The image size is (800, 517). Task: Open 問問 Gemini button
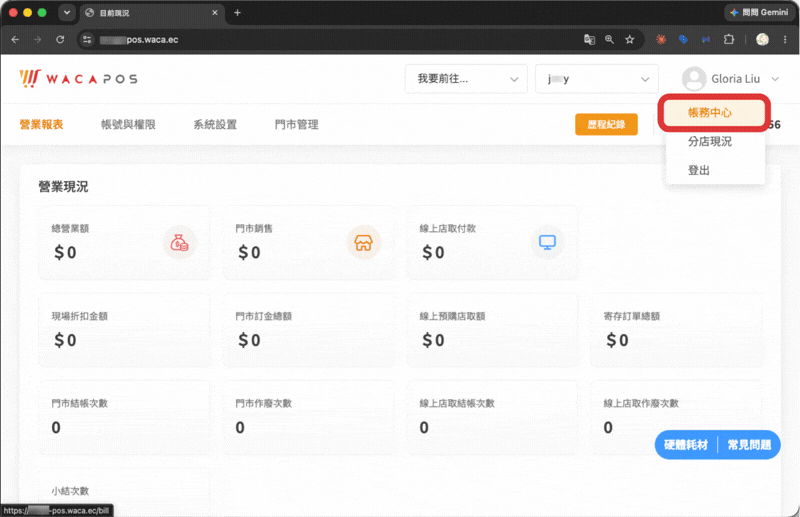coord(759,12)
